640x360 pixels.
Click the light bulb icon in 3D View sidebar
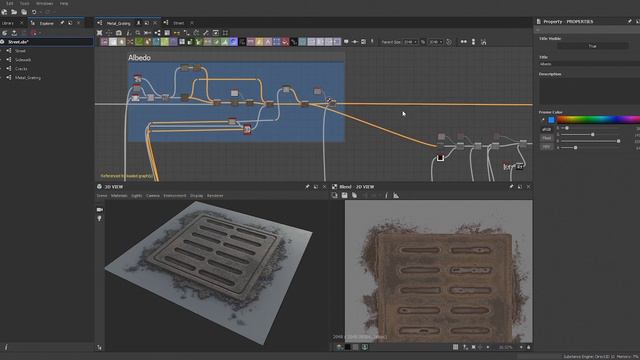100,219
